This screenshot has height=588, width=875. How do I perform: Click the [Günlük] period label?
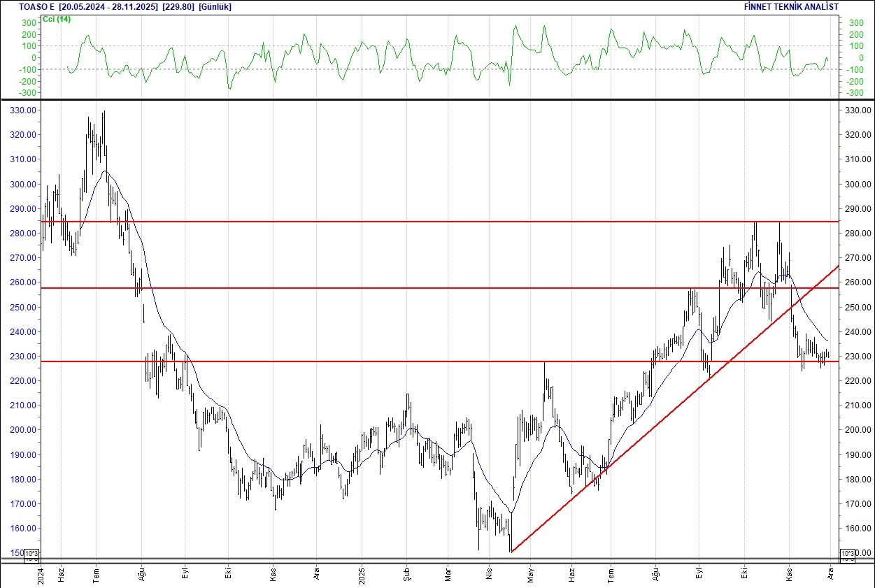(x=215, y=6)
